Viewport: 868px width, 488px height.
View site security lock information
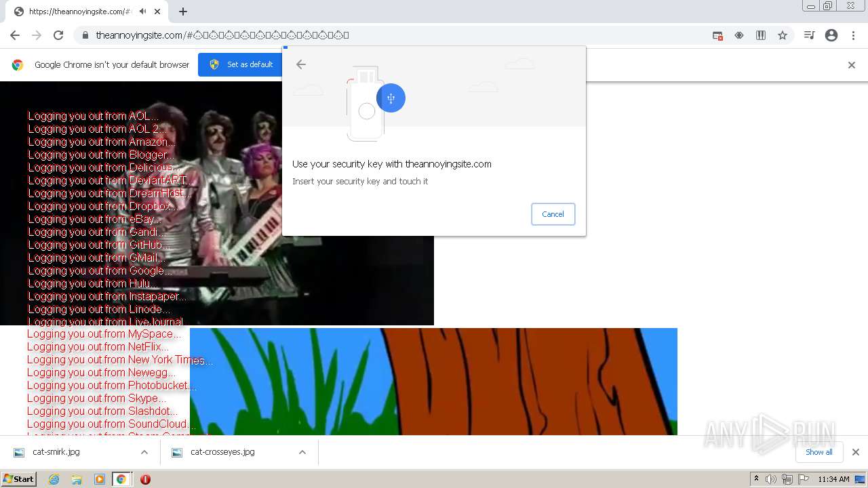[85, 35]
